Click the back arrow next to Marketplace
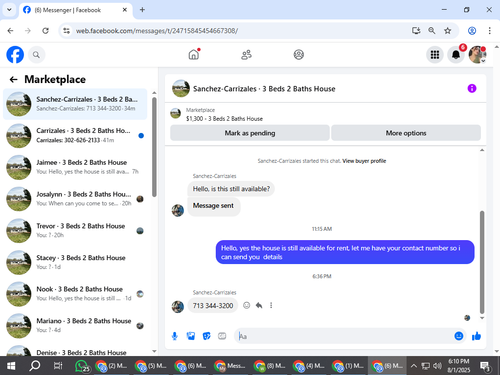Viewport: 500px width, 375px height. (13, 79)
